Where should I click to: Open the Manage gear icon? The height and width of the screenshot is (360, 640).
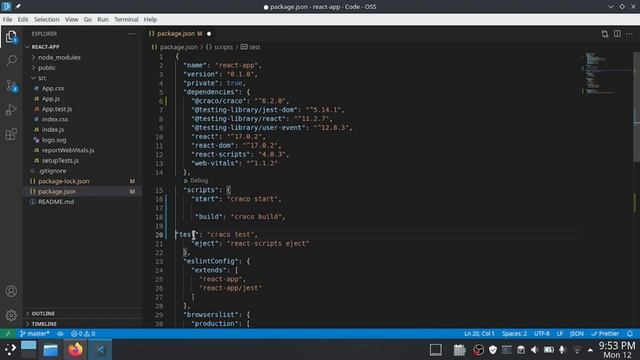click(x=11, y=315)
